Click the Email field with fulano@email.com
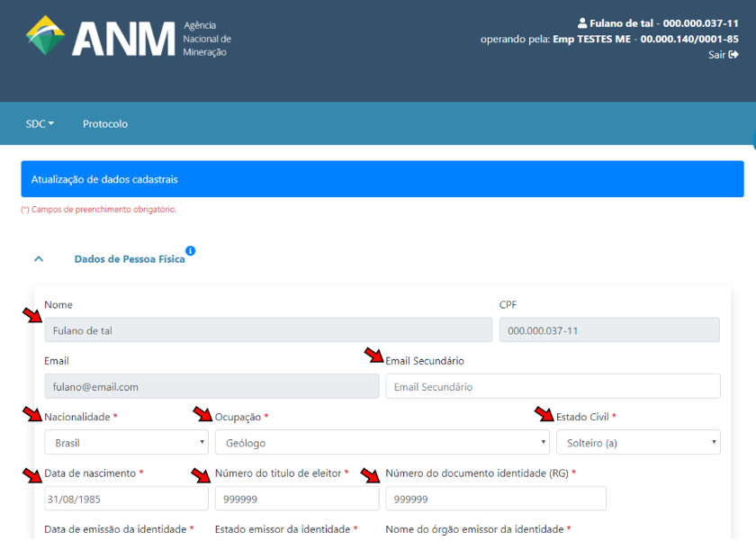Screen dimensions: 756x550 [211, 387]
